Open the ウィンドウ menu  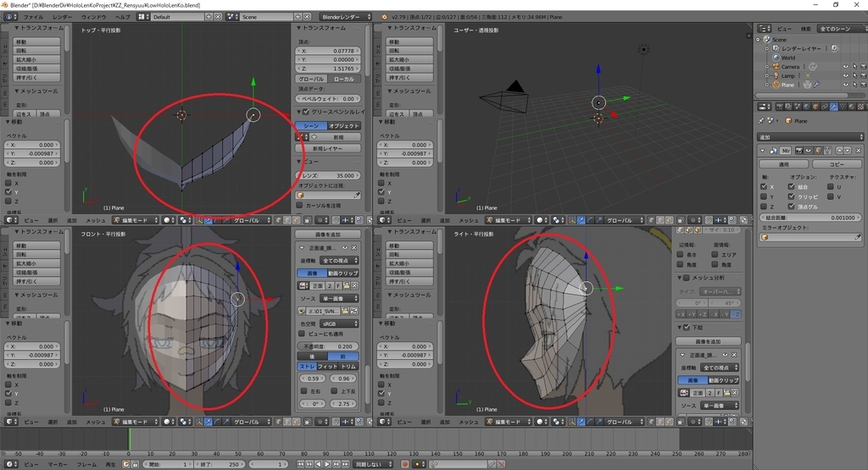[x=93, y=17]
